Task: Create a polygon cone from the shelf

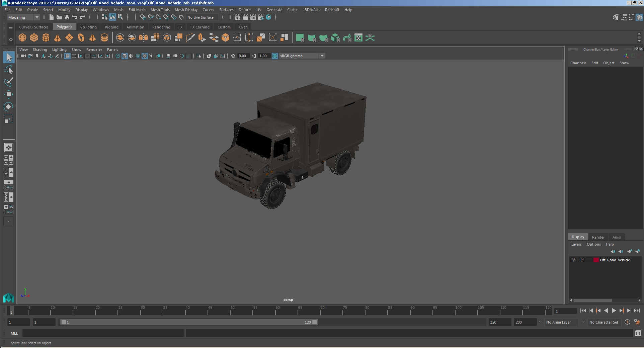Action: click(x=58, y=38)
